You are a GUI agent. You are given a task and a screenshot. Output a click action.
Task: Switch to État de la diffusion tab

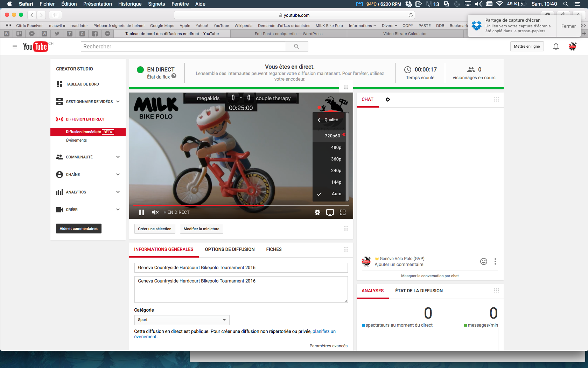(419, 291)
